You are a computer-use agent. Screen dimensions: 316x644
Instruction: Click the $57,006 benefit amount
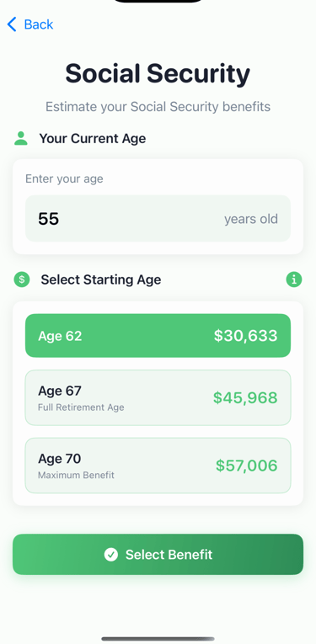coord(247,466)
